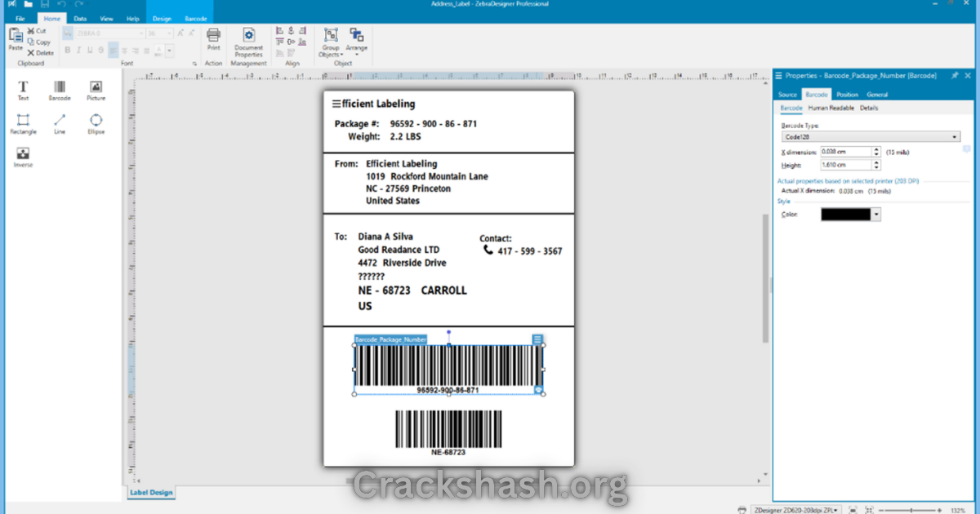Click the Redo arrow in title bar
This screenshot has height=514, width=980.
(x=79, y=4)
